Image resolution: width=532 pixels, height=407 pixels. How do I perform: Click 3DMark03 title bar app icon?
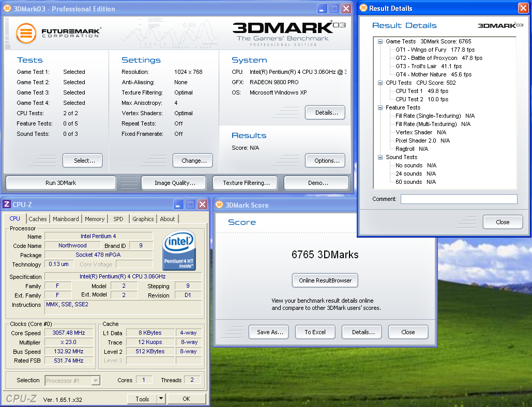point(7,8)
